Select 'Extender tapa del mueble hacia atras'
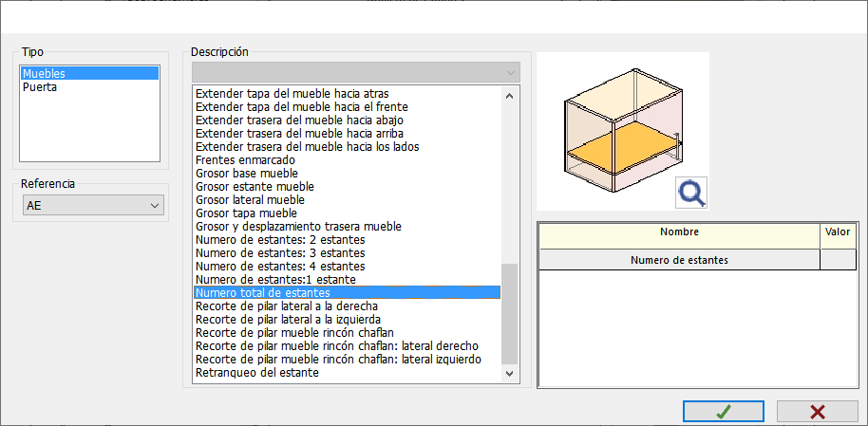868x426 pixels. pyautogui.click(x=347, y=94)
